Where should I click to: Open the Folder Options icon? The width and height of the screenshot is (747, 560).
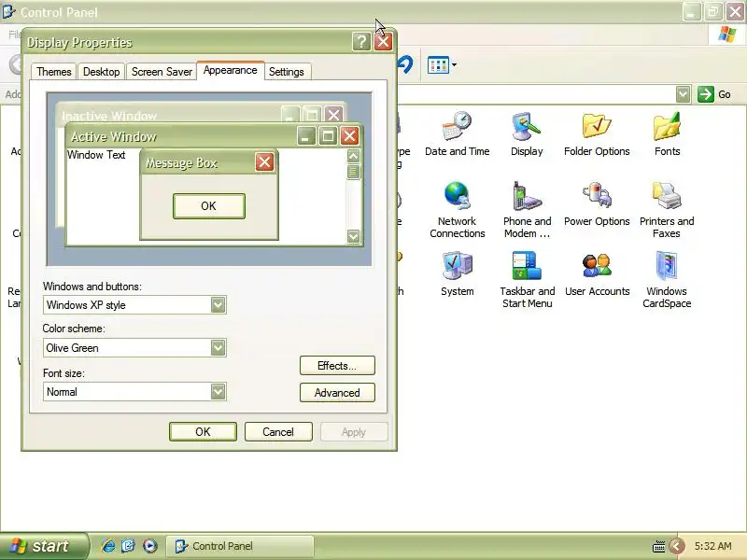tap(597, 134)
